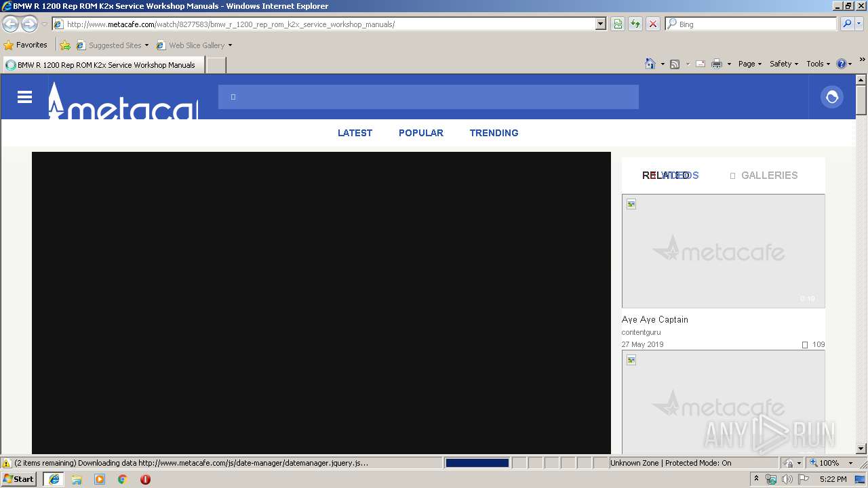Click the Bing search magnifier button
Image resolution: width=868 pixels, height=488 pixels.
(847, 24)
